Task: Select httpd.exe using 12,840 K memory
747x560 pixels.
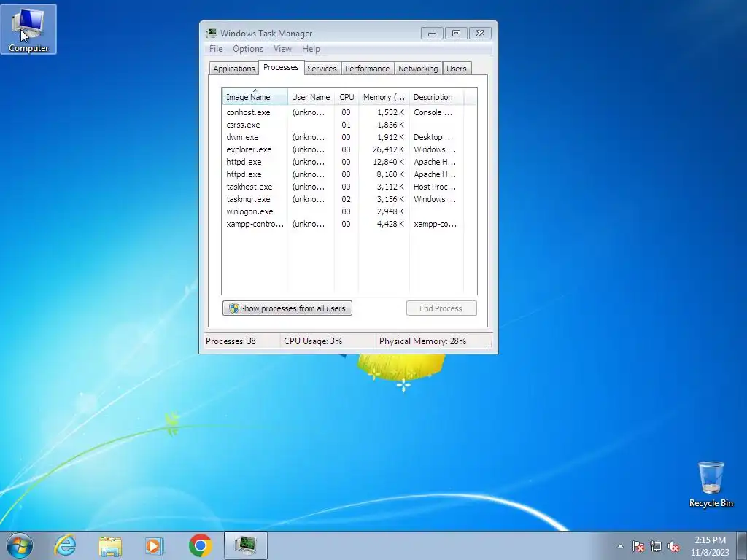Action: click(x=343, y=162)
